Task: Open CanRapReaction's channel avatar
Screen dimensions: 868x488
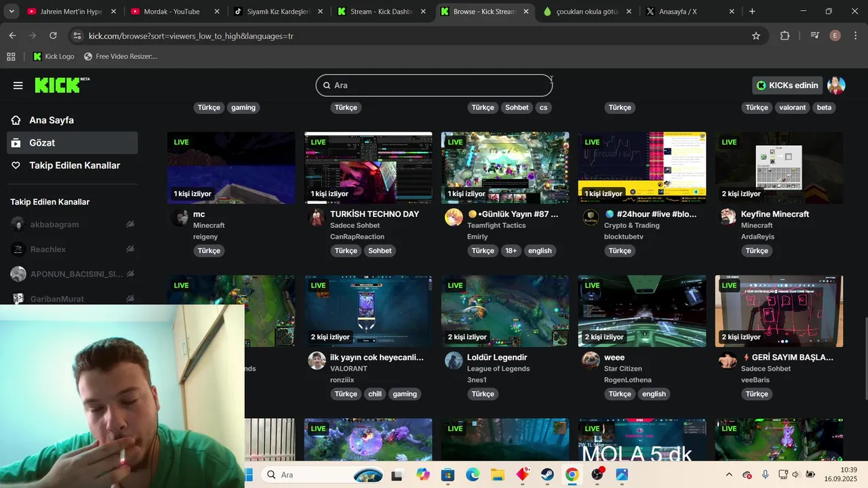Action: click(317, 217)
